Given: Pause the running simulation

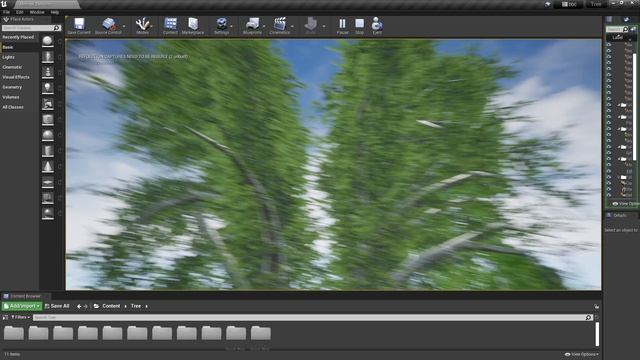Looking at the screenshot, I should [342, 25].
